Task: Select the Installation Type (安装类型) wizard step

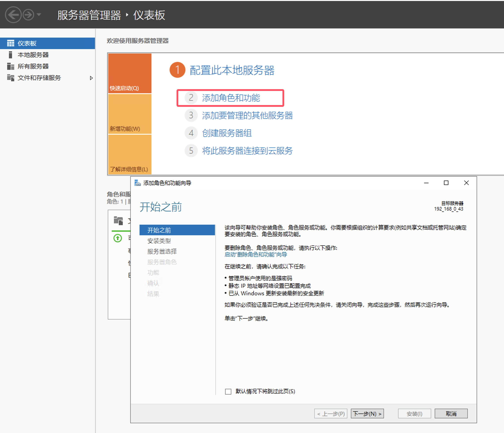Action: click(159, 241)
